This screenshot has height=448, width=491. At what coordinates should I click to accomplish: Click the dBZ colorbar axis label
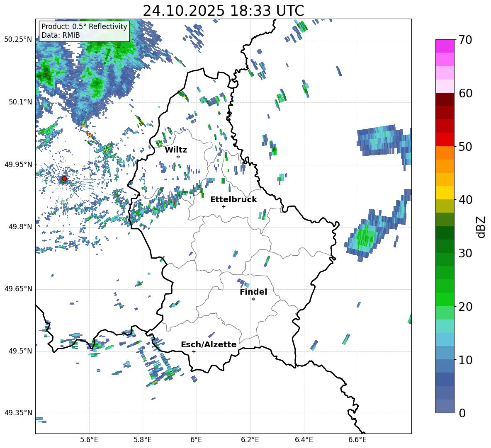(481, 227)
